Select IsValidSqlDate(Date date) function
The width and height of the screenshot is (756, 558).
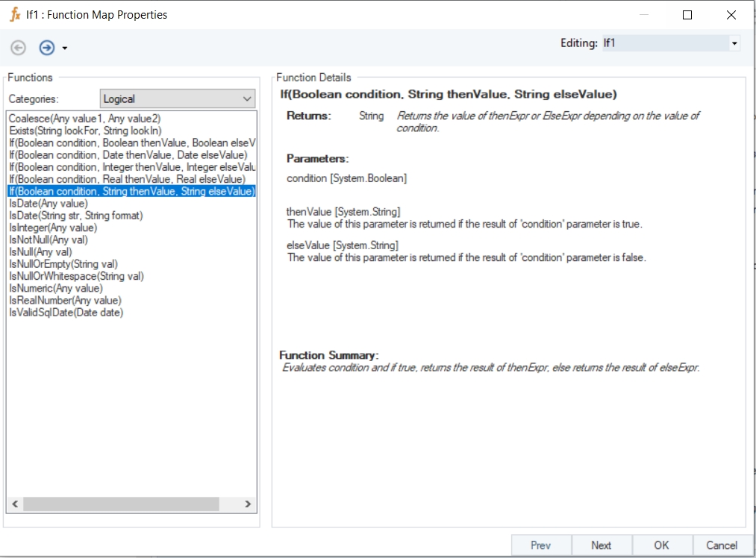[66, 313]
